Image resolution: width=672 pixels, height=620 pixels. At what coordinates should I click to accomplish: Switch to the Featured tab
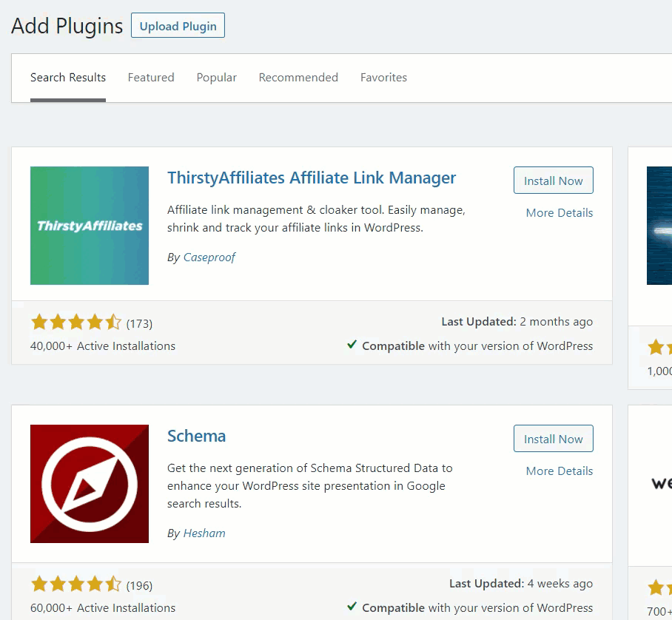[151, 78]
